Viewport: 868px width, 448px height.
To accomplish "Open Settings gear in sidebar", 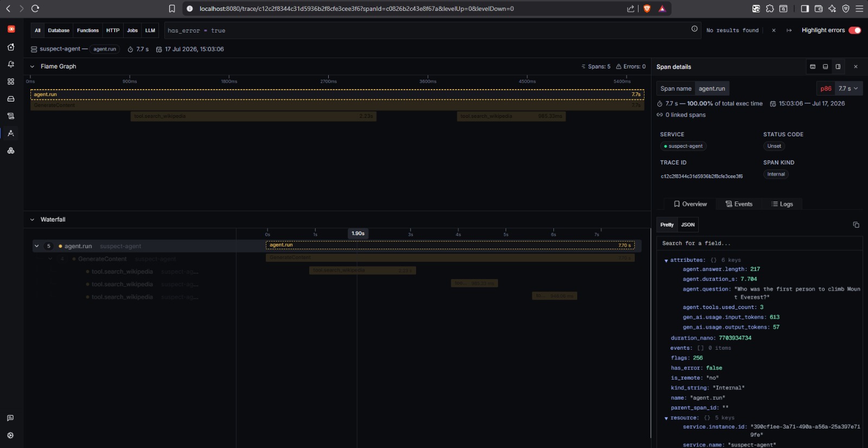I will point(10,436).
